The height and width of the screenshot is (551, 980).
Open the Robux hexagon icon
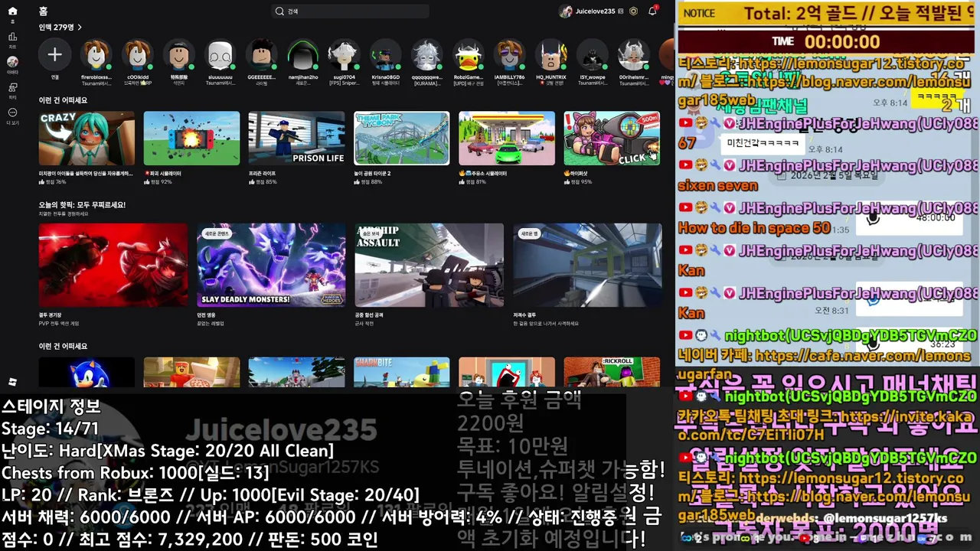point(633,11)
